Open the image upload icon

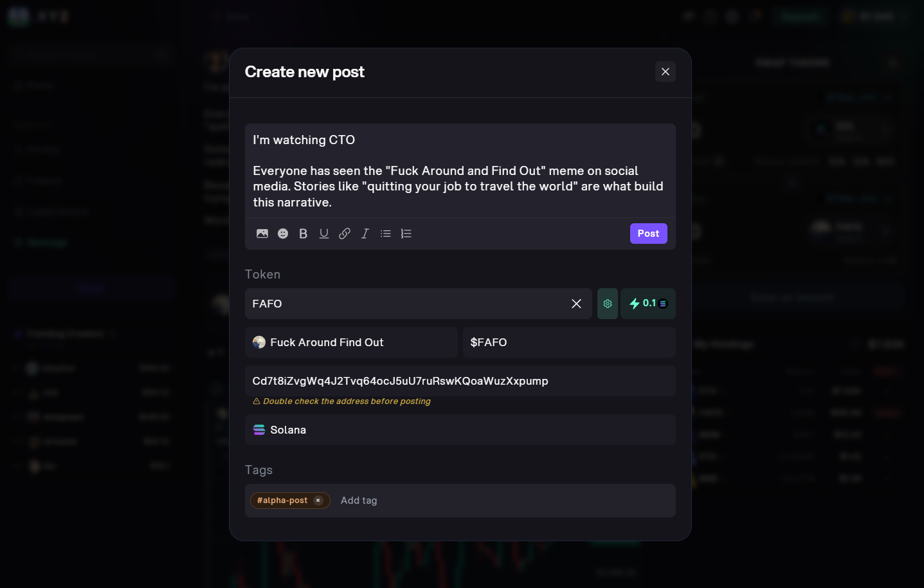tap(262, 234)
